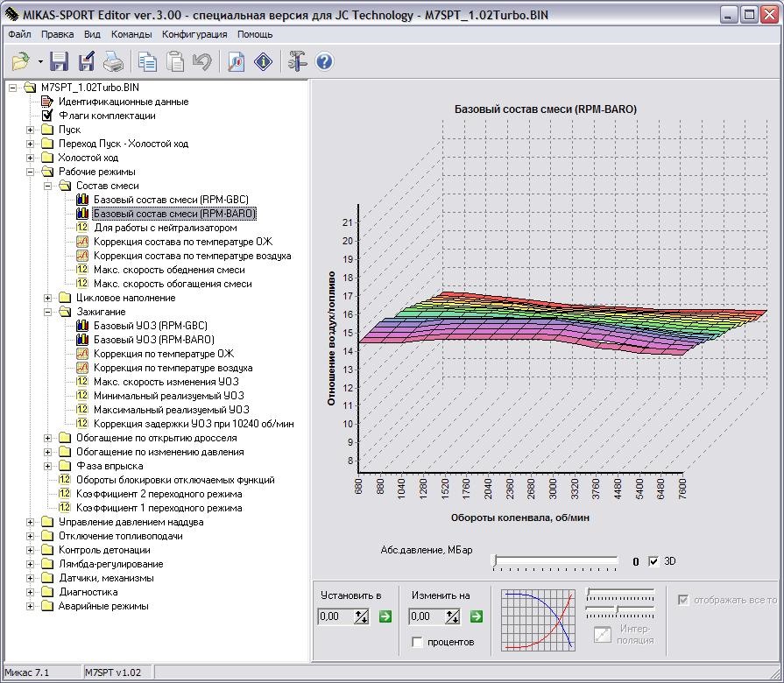Click green arrow next to 'Установить в'
This screenshot has height=683, width=784.
pyautogui.click(x=385, y=616)
